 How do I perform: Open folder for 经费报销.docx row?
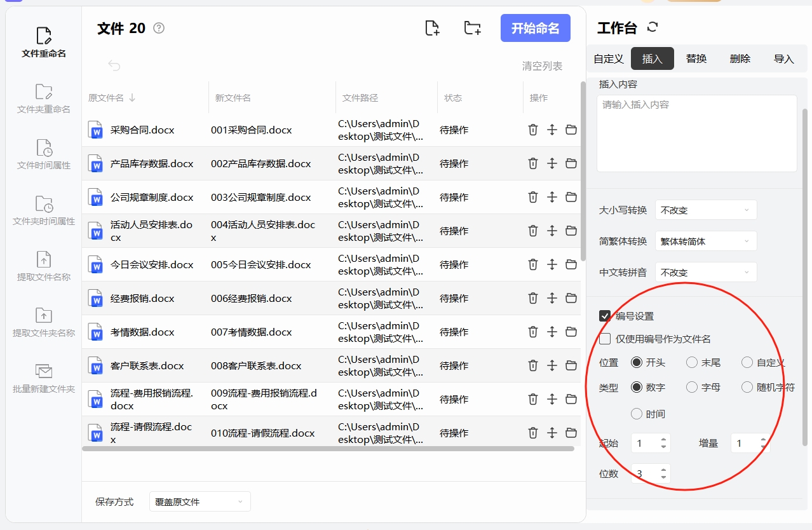tap(571, 298)
